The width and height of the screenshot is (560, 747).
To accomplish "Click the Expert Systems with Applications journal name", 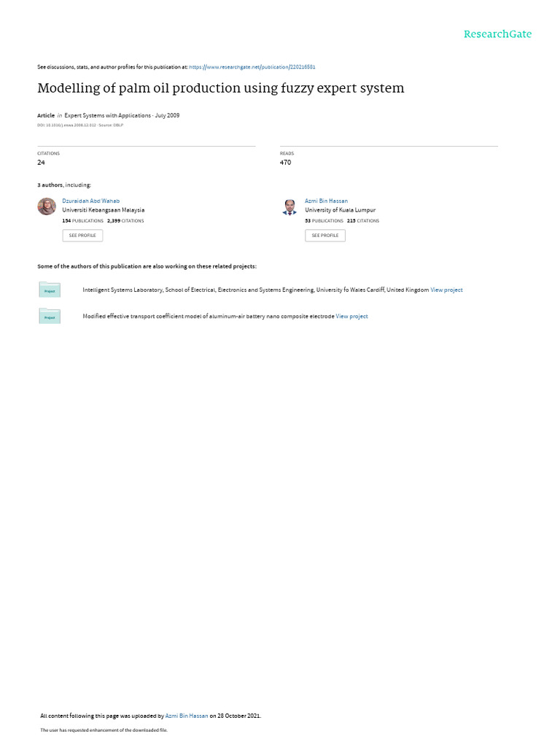I will point(108,115).
